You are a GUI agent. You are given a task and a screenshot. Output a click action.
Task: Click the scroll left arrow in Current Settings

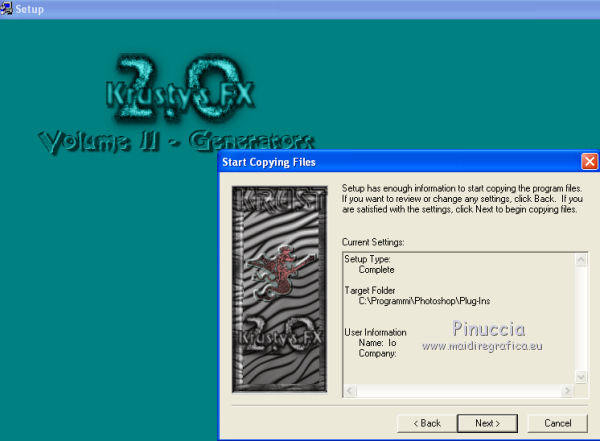tap(350, 390)
